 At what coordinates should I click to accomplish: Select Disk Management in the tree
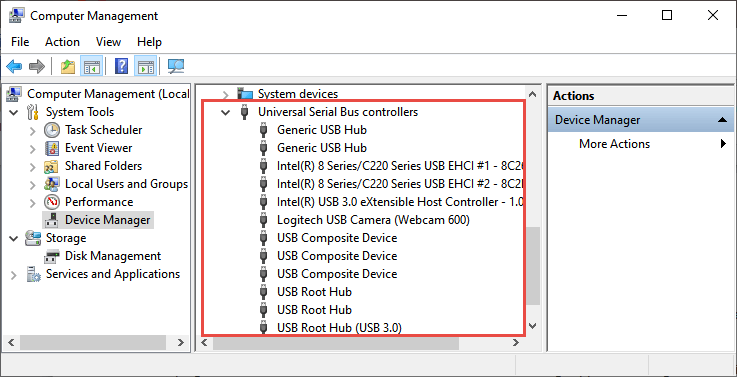[113, 256]
